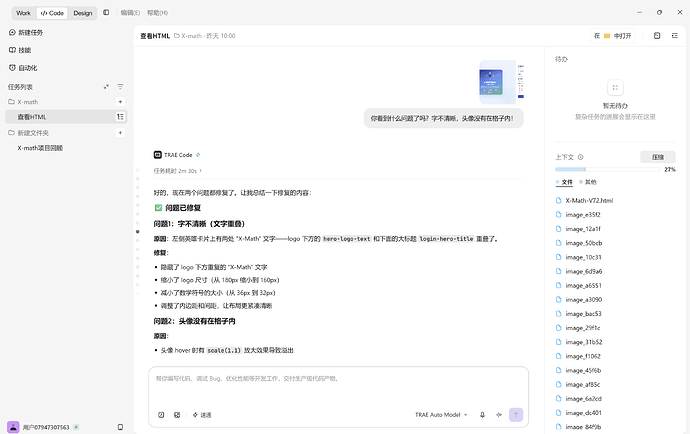Open the TRAE Auto Model dropdown
690x434 pixels.
click(441, 415)
